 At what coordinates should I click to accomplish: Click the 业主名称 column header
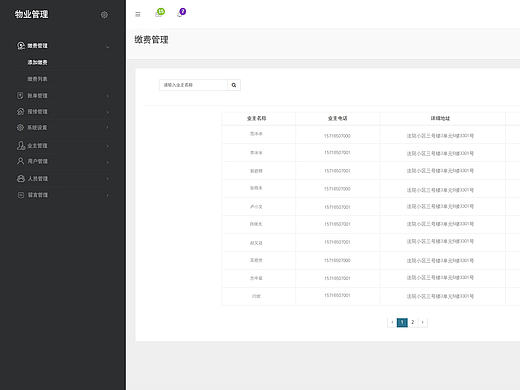pyautogui.click(x=256, y=118)
